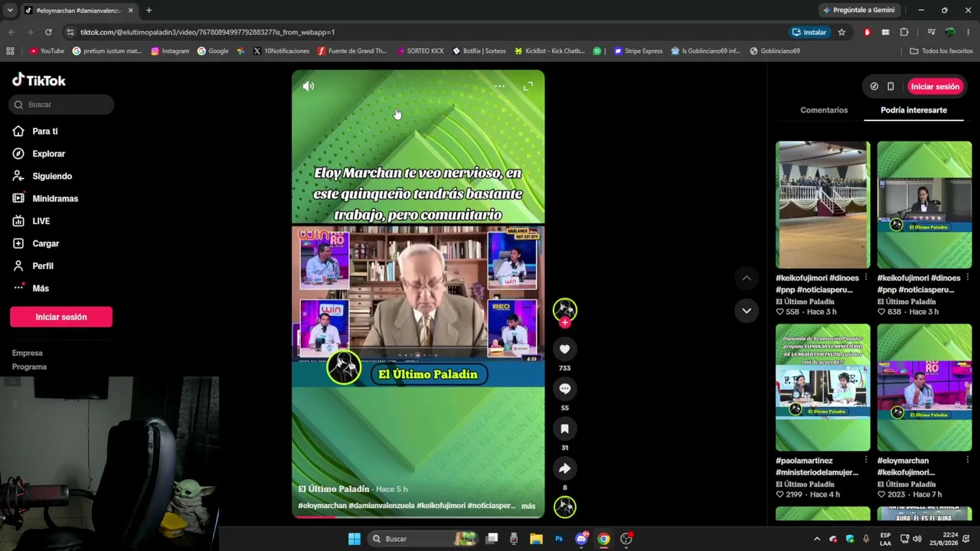980x551 pixels.
Task: Open the Para ti feed
Action: point(45,132)
